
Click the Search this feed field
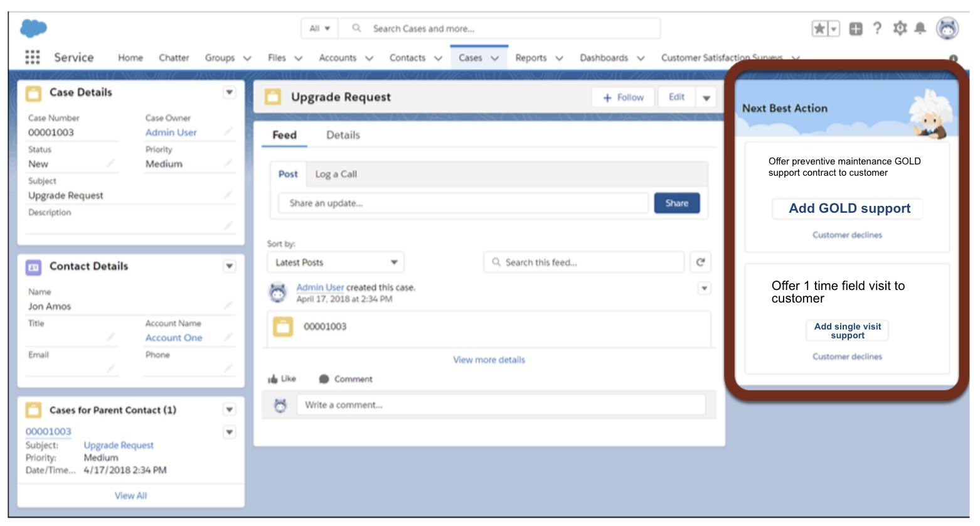(x=584, y=262)
